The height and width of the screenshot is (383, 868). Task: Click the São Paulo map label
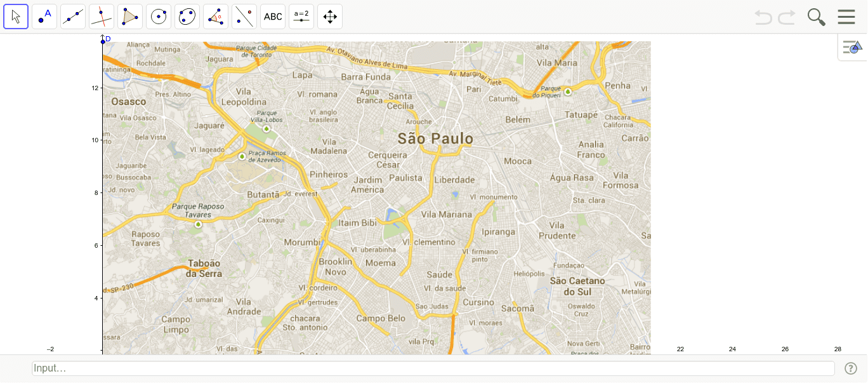click(435, 138)
